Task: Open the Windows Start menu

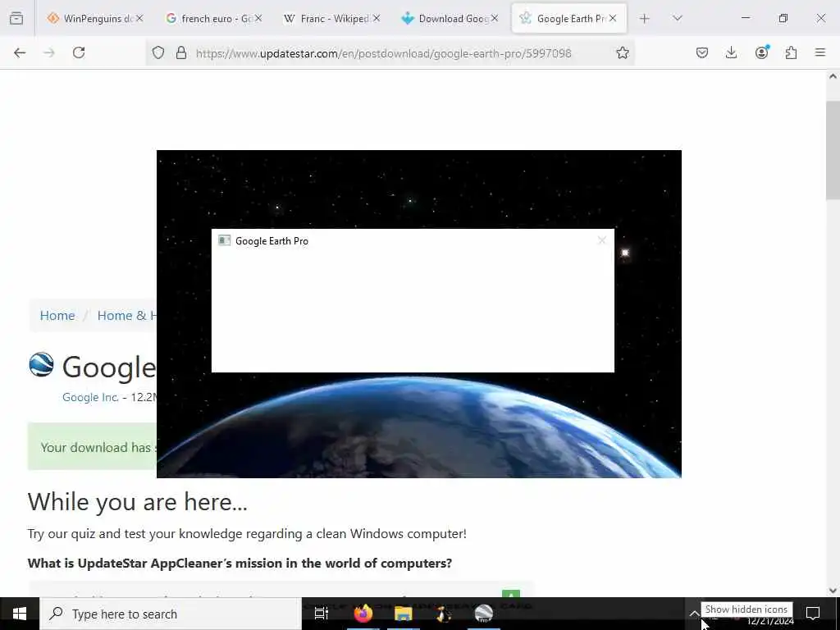Action: pos(20,614)
